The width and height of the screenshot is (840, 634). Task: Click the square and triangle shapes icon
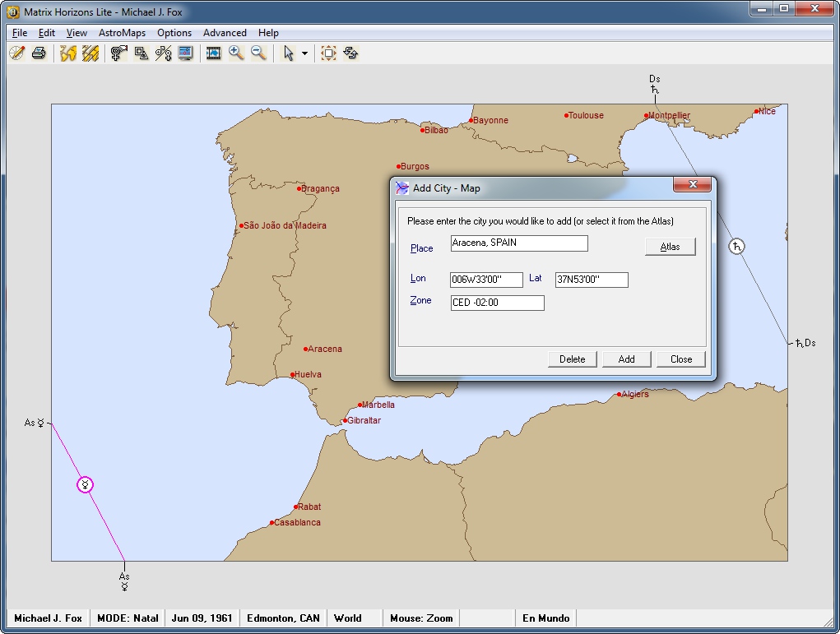point(141,53)
